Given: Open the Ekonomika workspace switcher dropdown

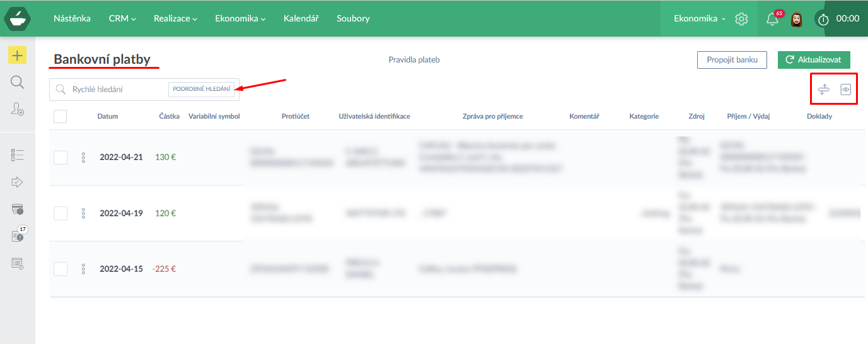Looking at the screenshot, I should [699, 19].
